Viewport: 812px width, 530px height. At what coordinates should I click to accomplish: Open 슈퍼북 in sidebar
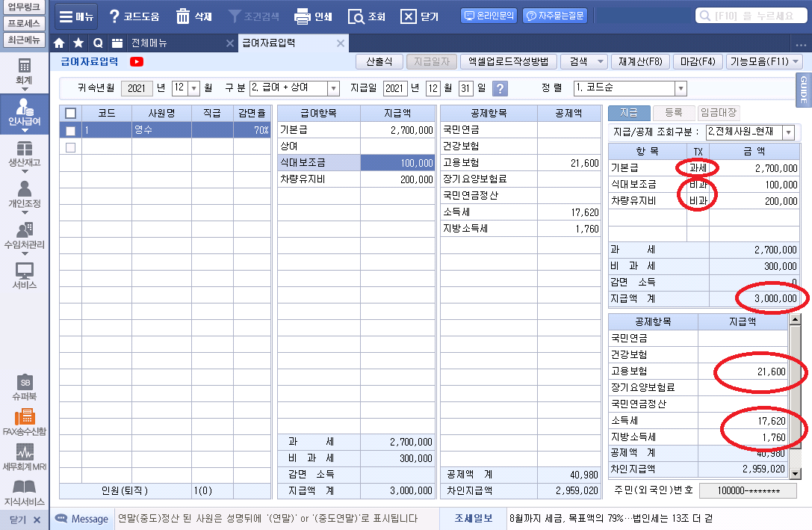click(25, 387)
